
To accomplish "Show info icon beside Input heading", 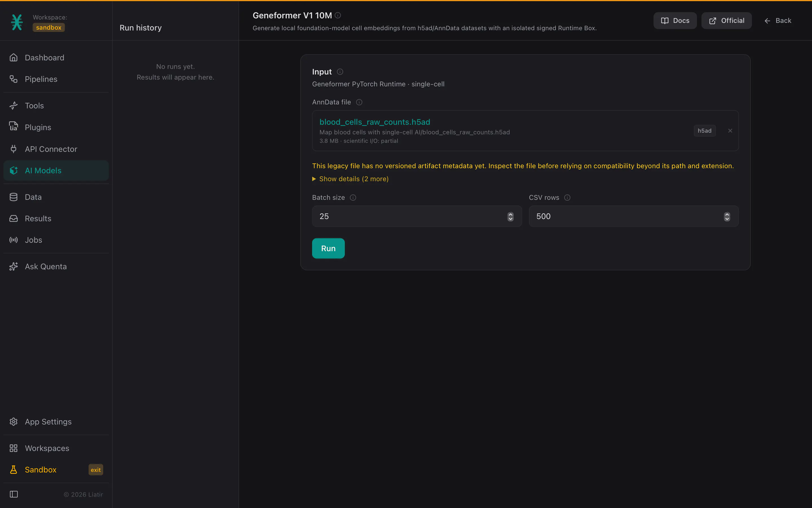I will [340, 72].
